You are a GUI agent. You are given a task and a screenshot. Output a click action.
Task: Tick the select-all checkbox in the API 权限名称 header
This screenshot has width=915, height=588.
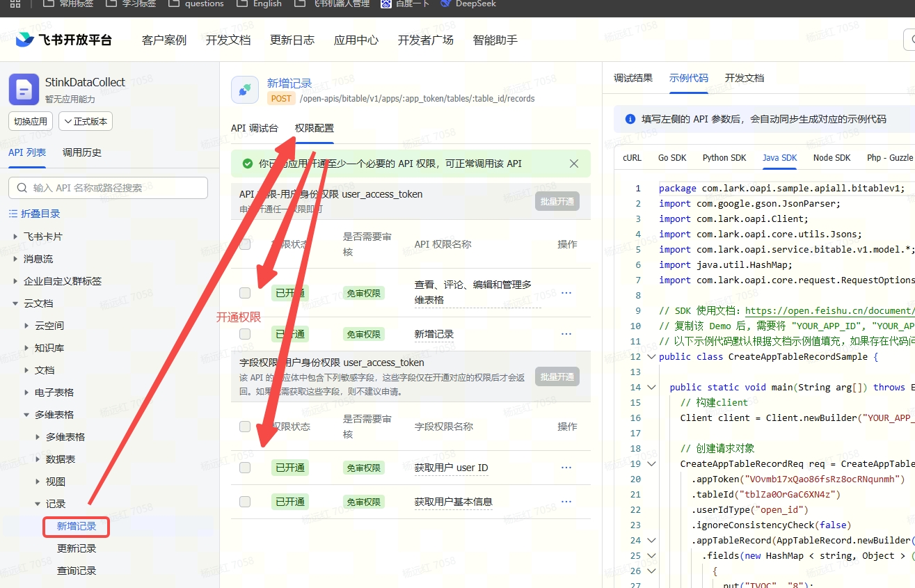(x=245, y=244)
